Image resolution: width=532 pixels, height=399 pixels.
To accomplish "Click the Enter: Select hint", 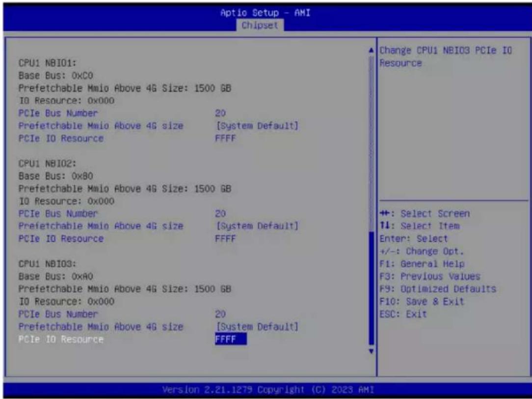I will click(x=414, y=239).
